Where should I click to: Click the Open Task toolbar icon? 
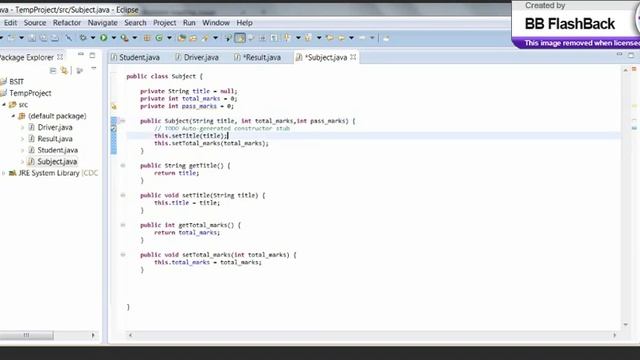[193, 38]
